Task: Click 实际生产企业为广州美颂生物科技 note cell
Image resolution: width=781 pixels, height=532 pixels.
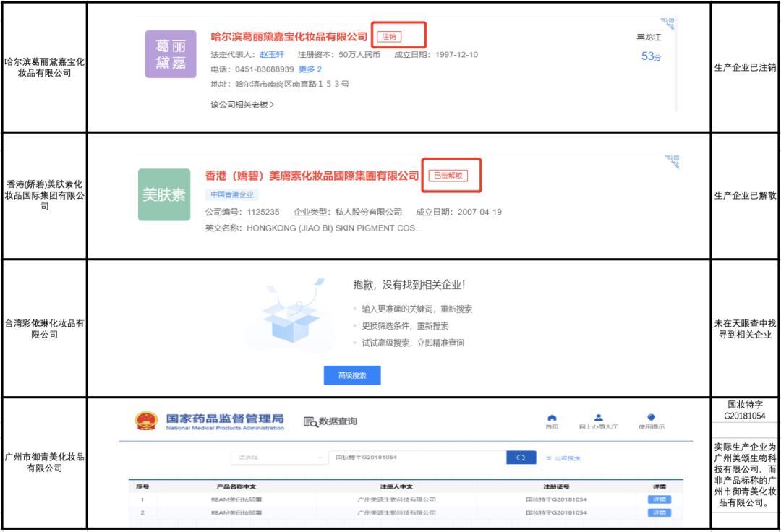Action: coord(745,475)
